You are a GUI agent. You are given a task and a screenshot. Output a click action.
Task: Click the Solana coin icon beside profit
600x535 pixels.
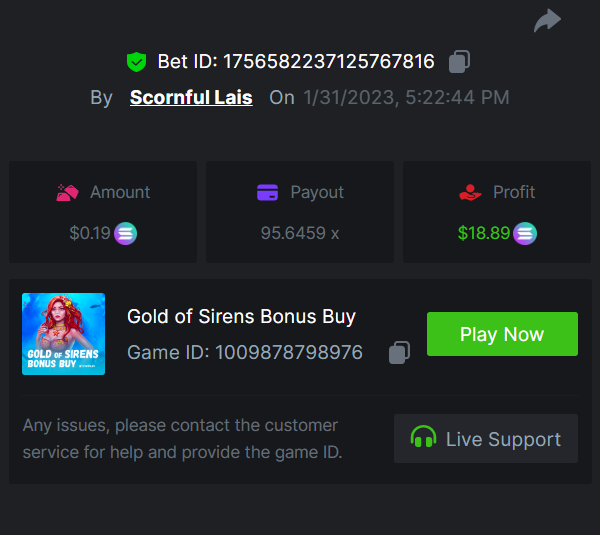point(525,234)
